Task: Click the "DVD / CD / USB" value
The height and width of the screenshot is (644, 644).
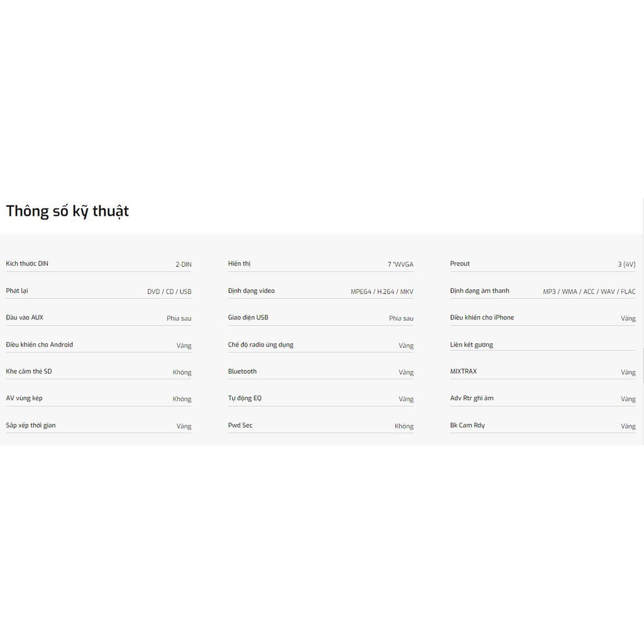Action: (169, 292)
